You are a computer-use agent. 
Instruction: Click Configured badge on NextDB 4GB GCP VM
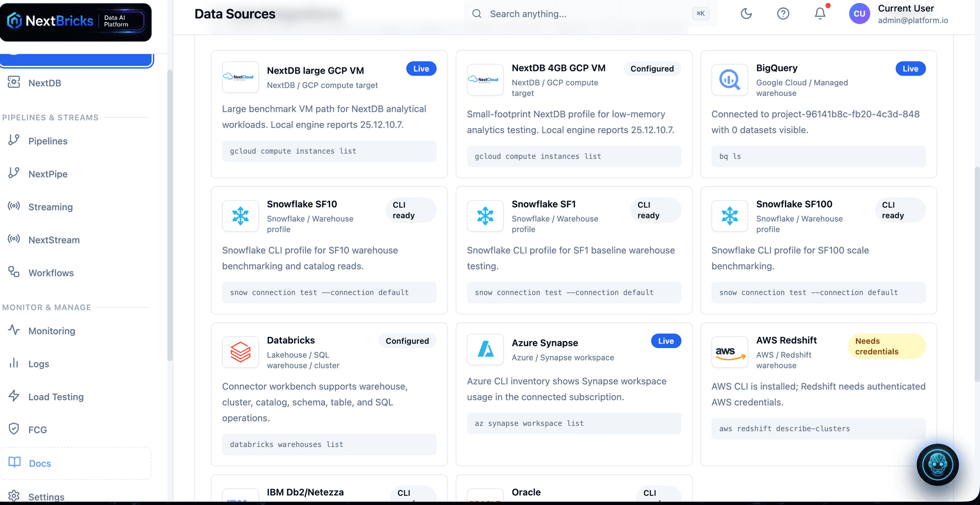click(x=652, y=69)
